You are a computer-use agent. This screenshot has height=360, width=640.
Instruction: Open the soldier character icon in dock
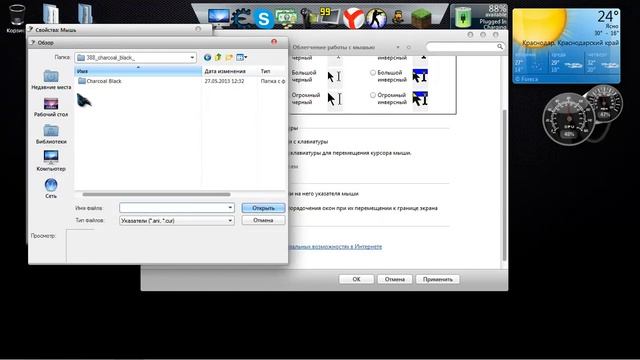point(399,18)
